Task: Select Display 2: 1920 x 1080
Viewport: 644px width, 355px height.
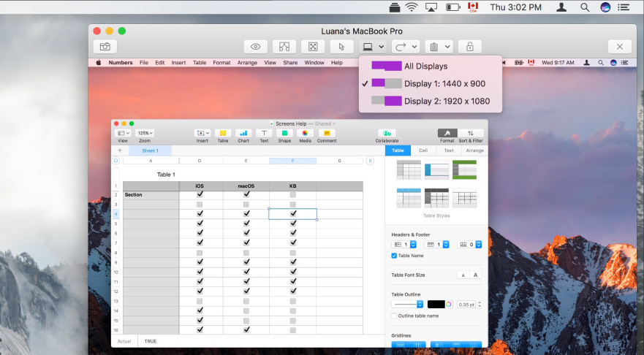Action: (x=430, y=101)
